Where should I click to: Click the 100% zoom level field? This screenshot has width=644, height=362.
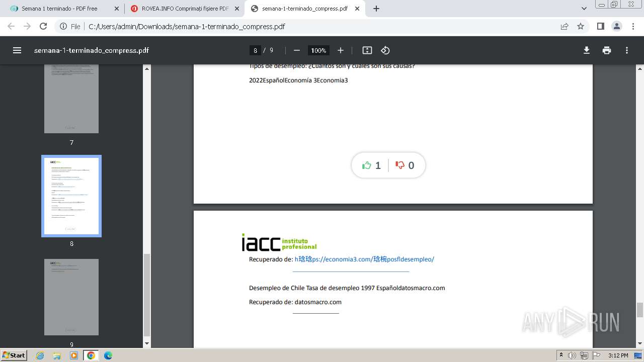[x=318, y=50]
